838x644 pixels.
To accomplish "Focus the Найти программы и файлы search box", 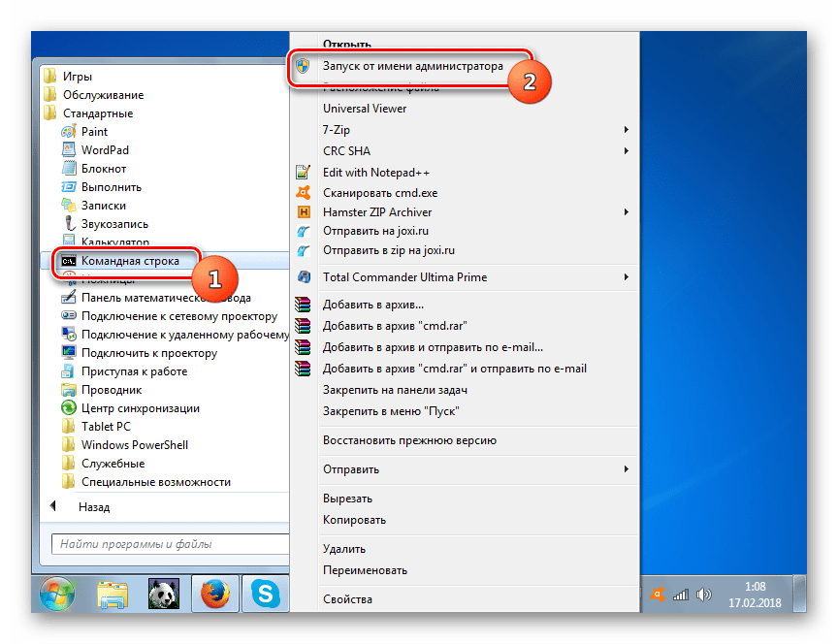I will coord(170,544).
